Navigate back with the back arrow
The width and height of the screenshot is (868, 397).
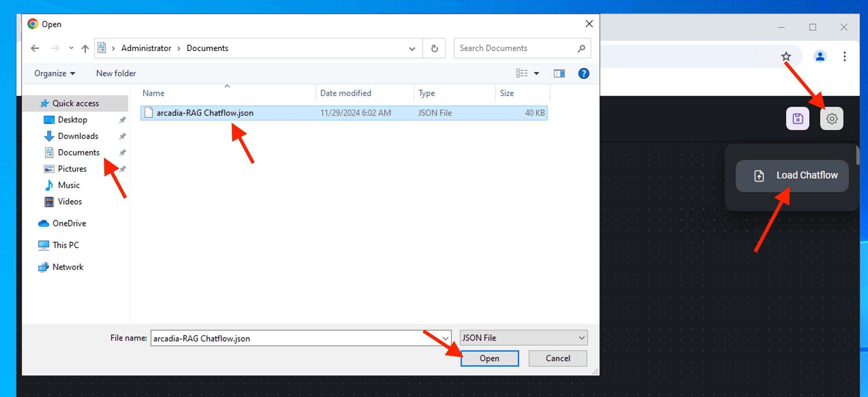tap(35, 48)
